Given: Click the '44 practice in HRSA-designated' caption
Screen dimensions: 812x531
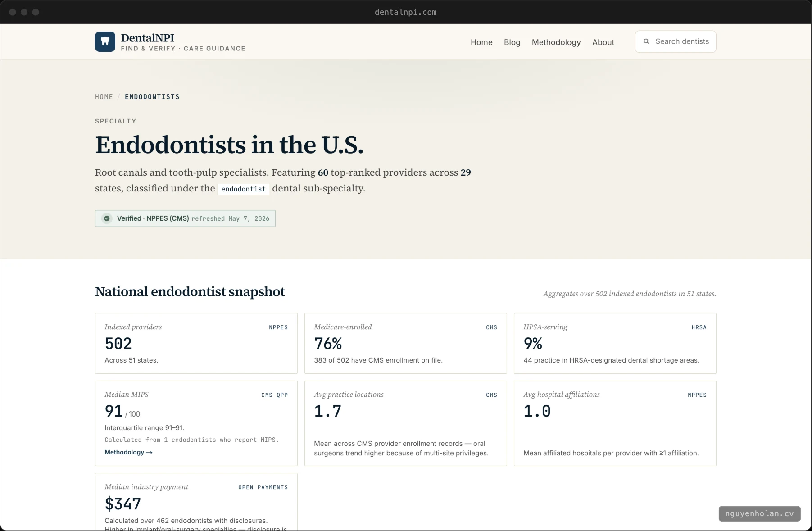Looking at the screenshot, I should coord(611,360).
